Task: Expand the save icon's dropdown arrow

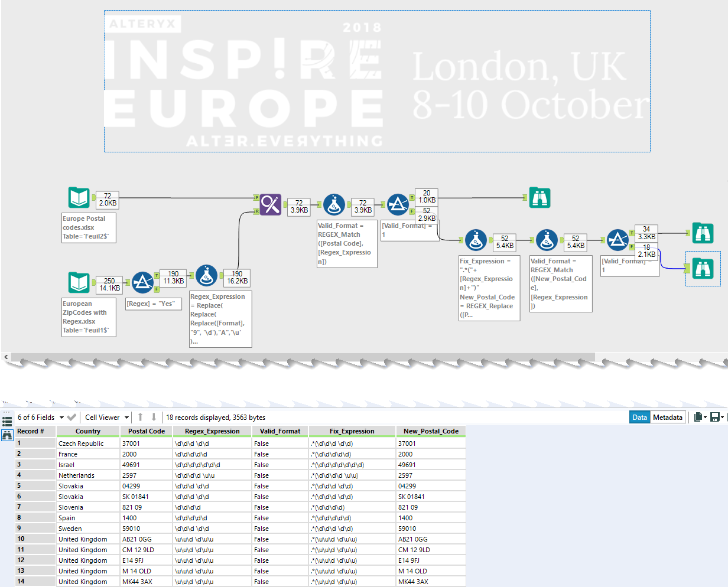Action: click(x=722, y=418)
